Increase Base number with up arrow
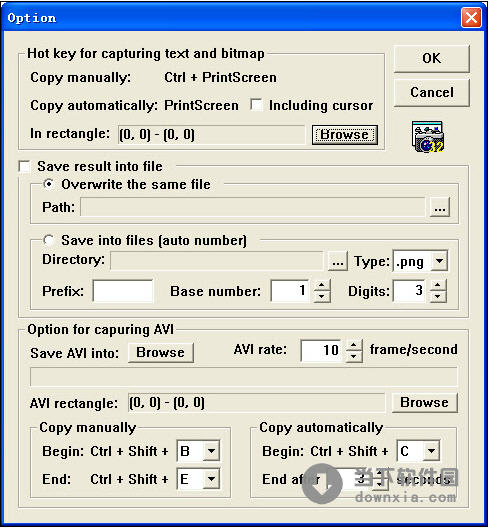 coord(322,285)
